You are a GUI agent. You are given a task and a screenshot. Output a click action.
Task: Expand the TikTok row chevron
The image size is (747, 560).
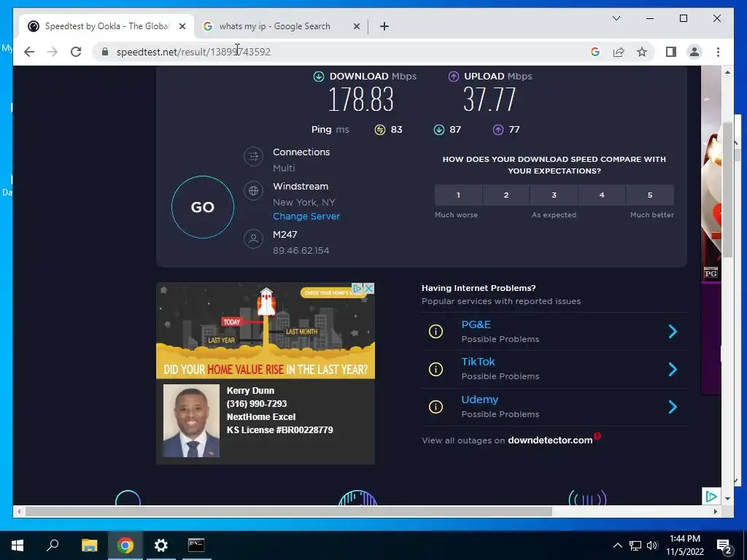coord(673,369)
